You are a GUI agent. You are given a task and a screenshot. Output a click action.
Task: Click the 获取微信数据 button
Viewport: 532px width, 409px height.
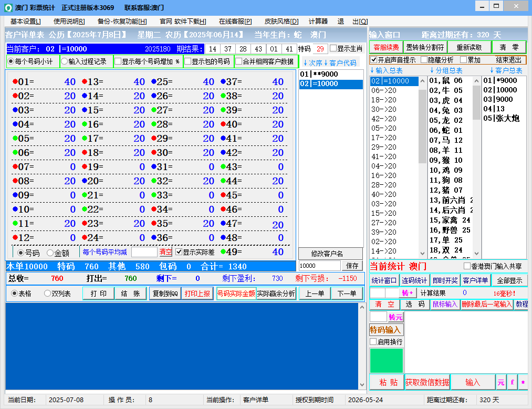427,382
